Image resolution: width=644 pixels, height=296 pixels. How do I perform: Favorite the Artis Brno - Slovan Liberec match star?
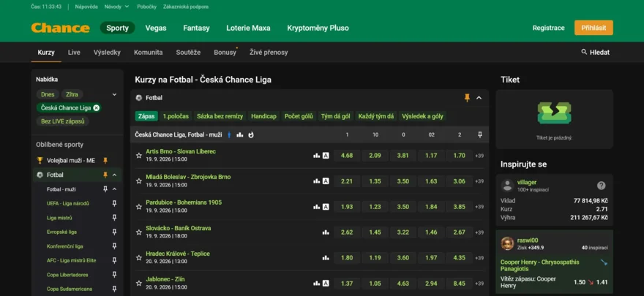[x=139, y=156]
